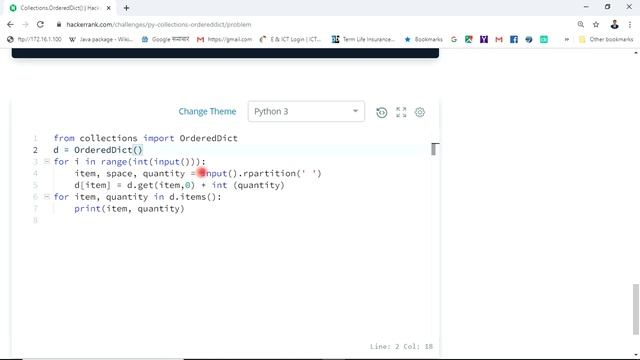Open the Chrome three-dot menu

[630, 24]
